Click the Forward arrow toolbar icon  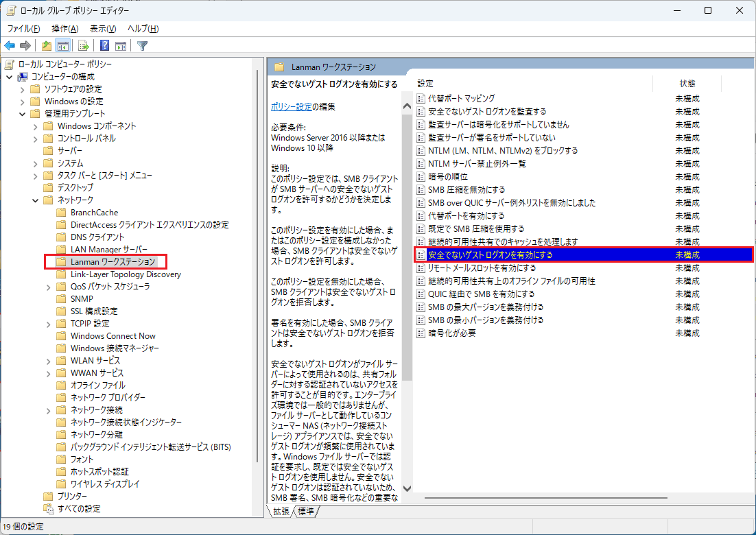pos(25,46)
